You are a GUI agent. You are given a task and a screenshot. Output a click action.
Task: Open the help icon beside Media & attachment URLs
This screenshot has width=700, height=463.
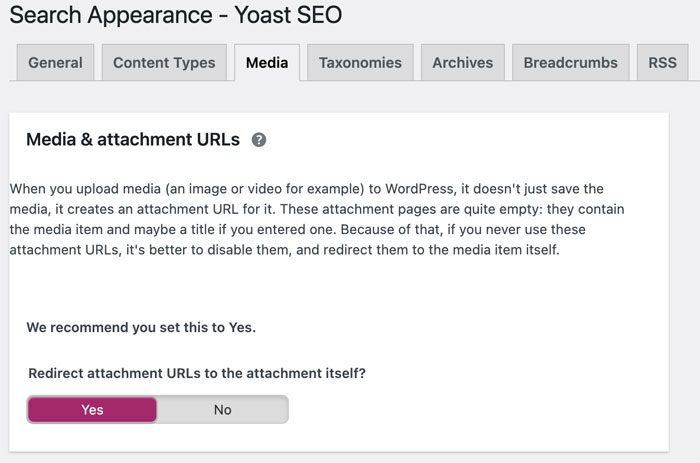tap(259, 140)
